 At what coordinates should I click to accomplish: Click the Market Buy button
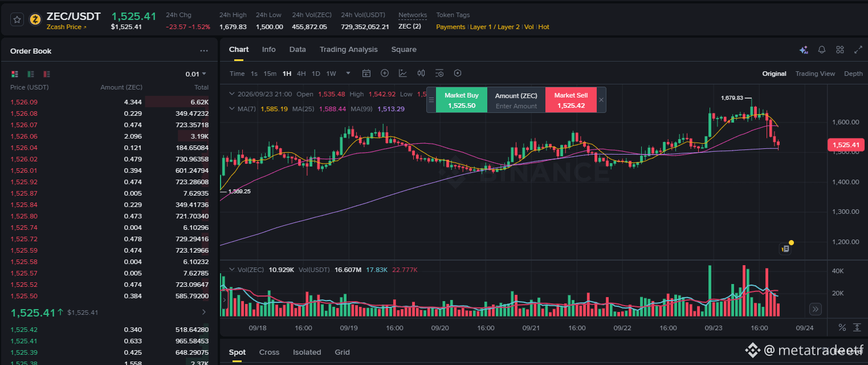[462, 100]
